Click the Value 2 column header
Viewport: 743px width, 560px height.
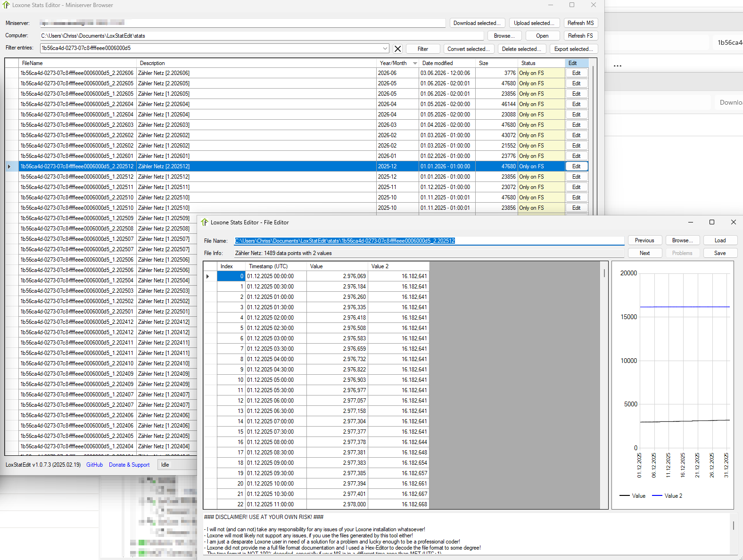pyautogui.click(x=398, y=266)
